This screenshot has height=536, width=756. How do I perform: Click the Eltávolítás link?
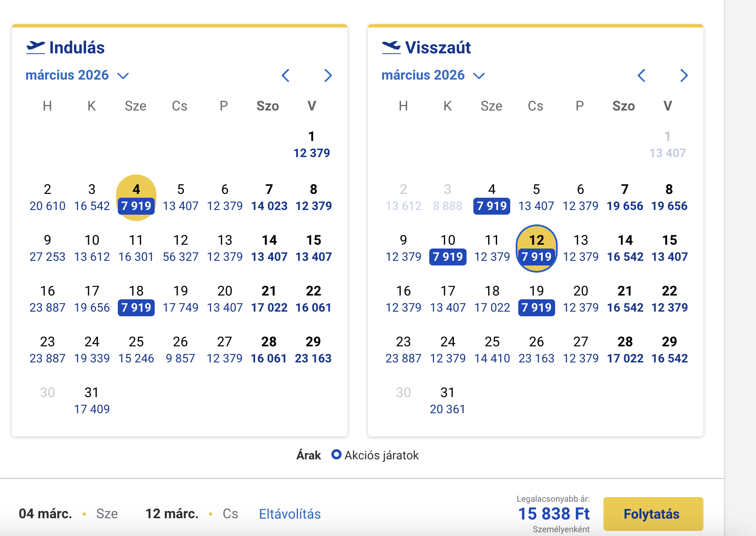click(289, 514)
